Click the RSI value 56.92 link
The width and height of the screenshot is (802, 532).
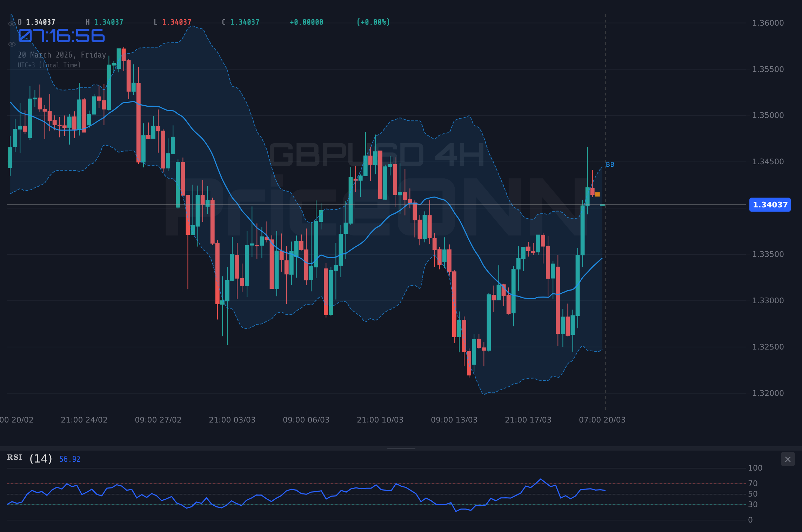[69, 458]
